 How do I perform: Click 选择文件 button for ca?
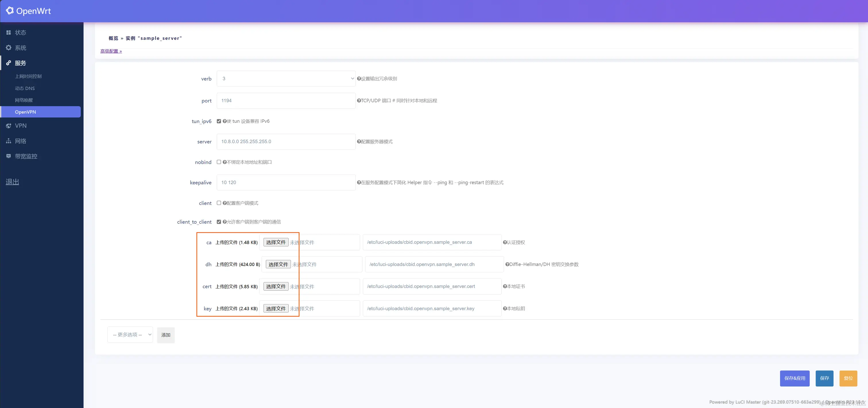276,242
